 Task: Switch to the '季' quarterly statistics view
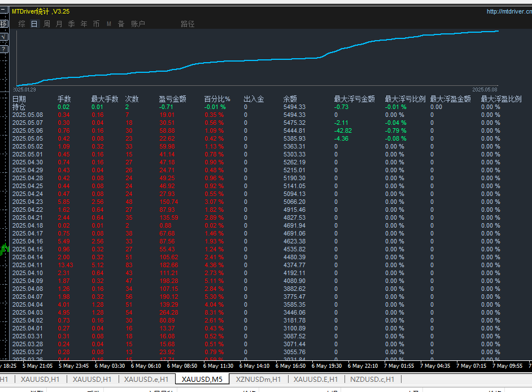72,24
